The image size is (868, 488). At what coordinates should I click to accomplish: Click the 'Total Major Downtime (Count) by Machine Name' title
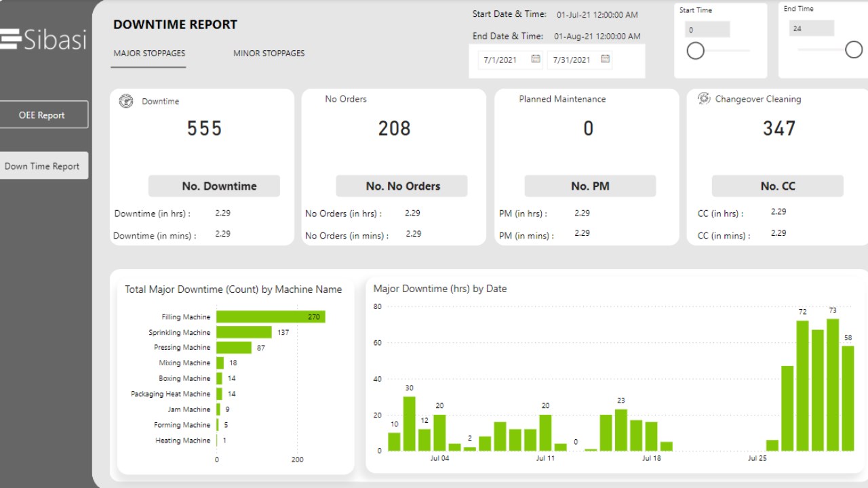click(x=233, y=289)
